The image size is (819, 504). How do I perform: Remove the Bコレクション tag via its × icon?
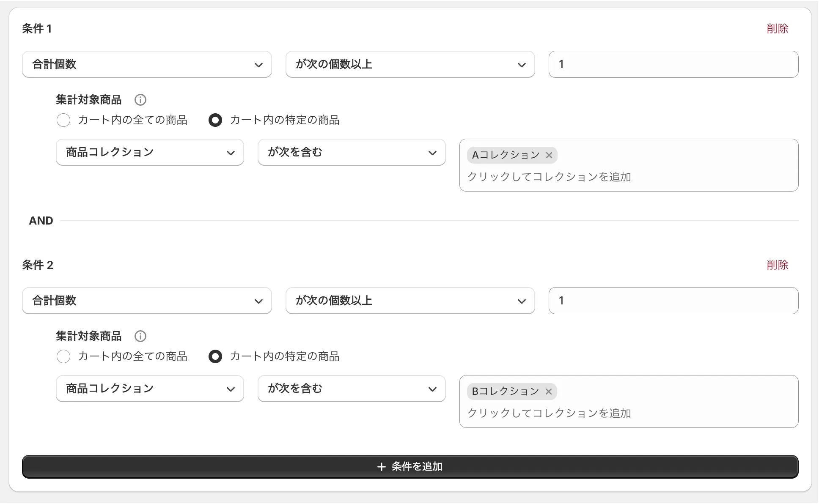point(548,392)
